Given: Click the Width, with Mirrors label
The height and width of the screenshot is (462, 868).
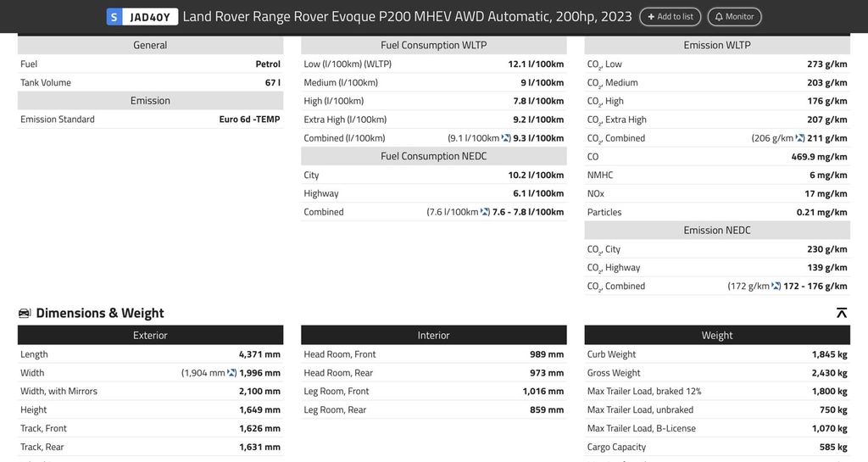Looking at the screenshot, I should pos(58,391).
